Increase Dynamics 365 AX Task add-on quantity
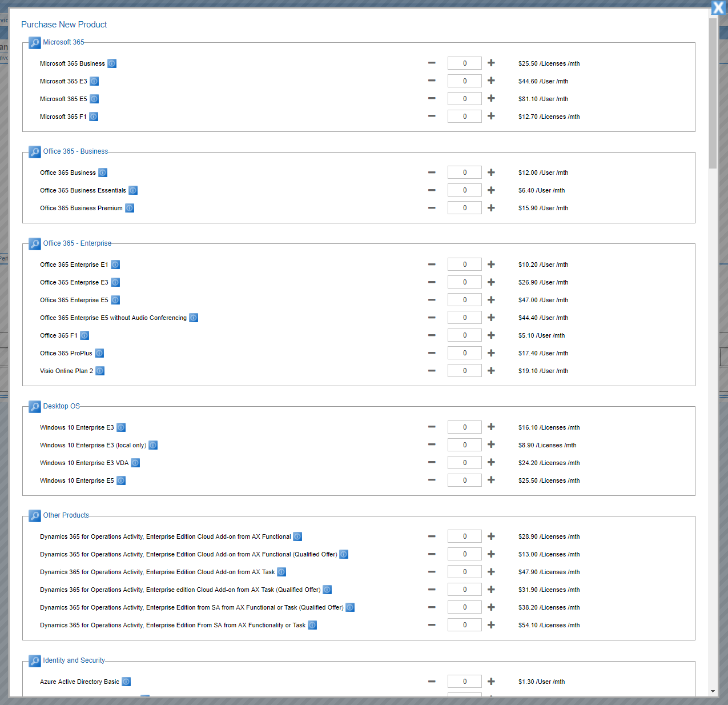Viewport: 728px width, 705px height. 491,571
